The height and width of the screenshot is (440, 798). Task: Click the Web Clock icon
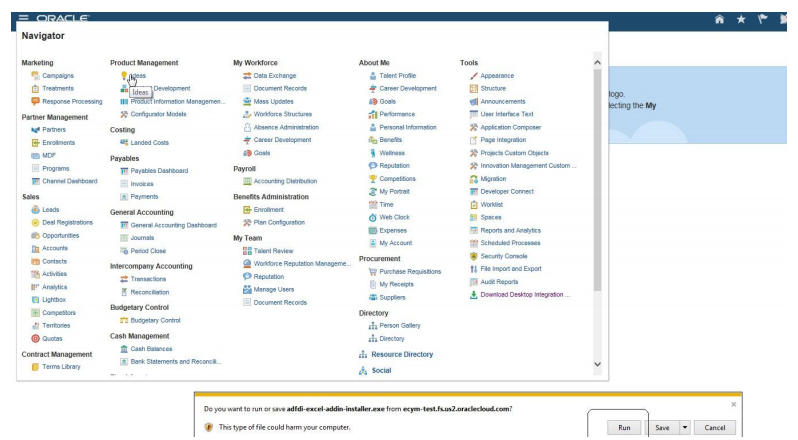click(x=373, y=217)
